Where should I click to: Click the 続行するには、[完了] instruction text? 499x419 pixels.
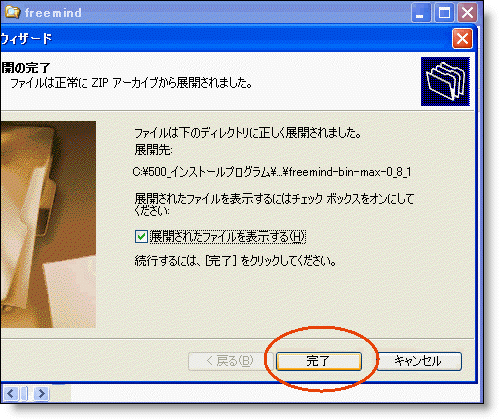(x=235, y=261)
